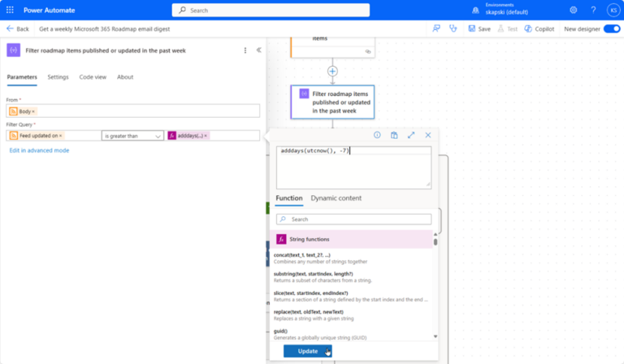Open the app launcher waffle icon

tap(10, 10)
